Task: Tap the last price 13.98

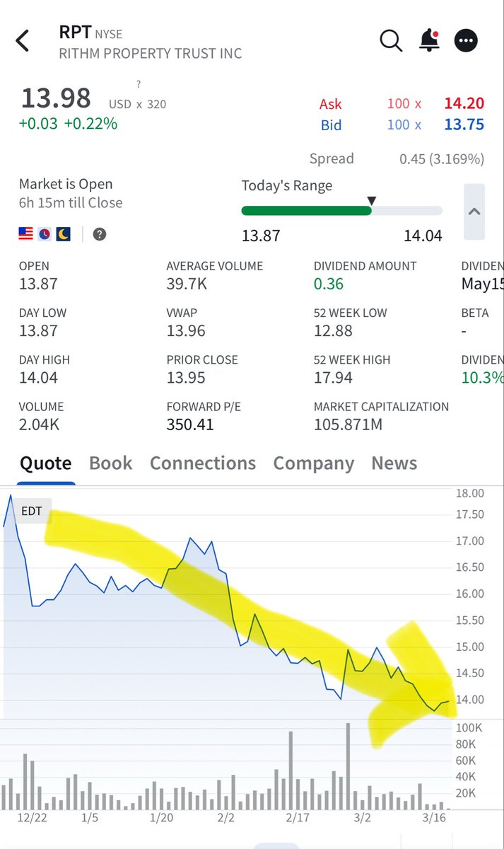Action: tap(56, 98)
